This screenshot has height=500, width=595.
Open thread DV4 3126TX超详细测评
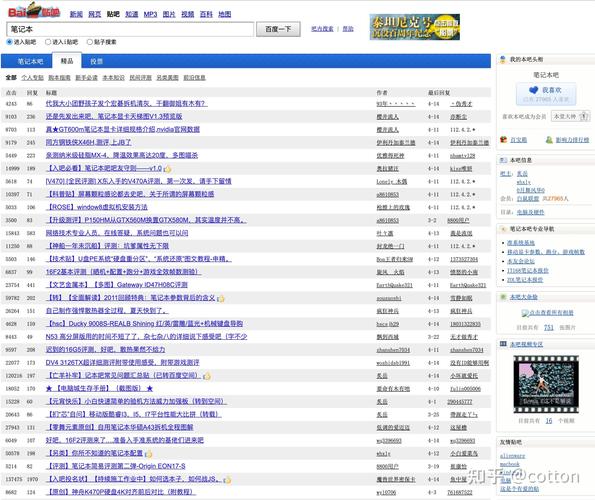click(122, 363)
